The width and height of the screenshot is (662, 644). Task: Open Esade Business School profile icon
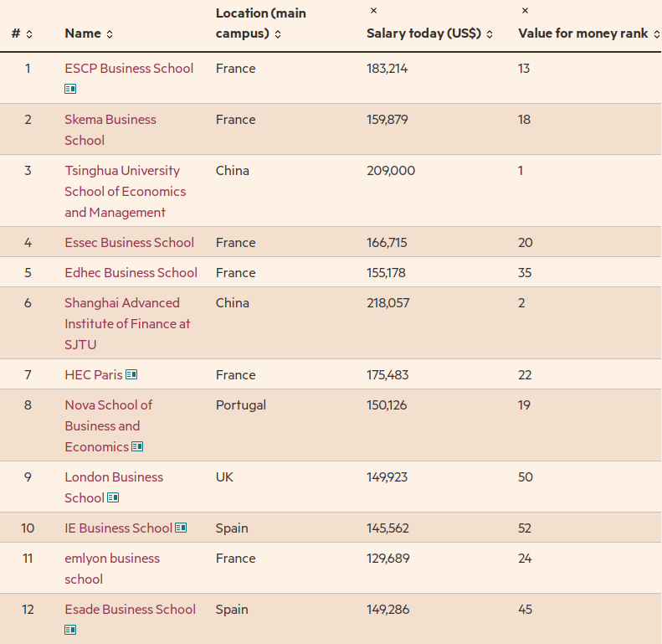pos(70,630)
